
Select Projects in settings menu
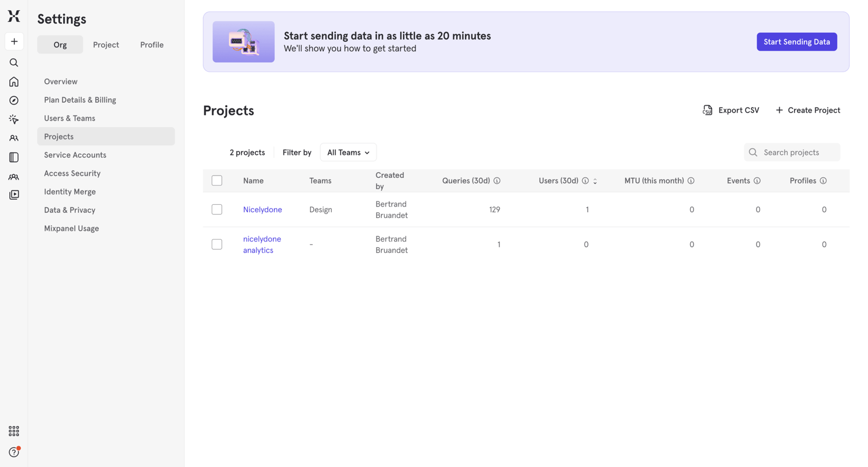coord(106,137)
